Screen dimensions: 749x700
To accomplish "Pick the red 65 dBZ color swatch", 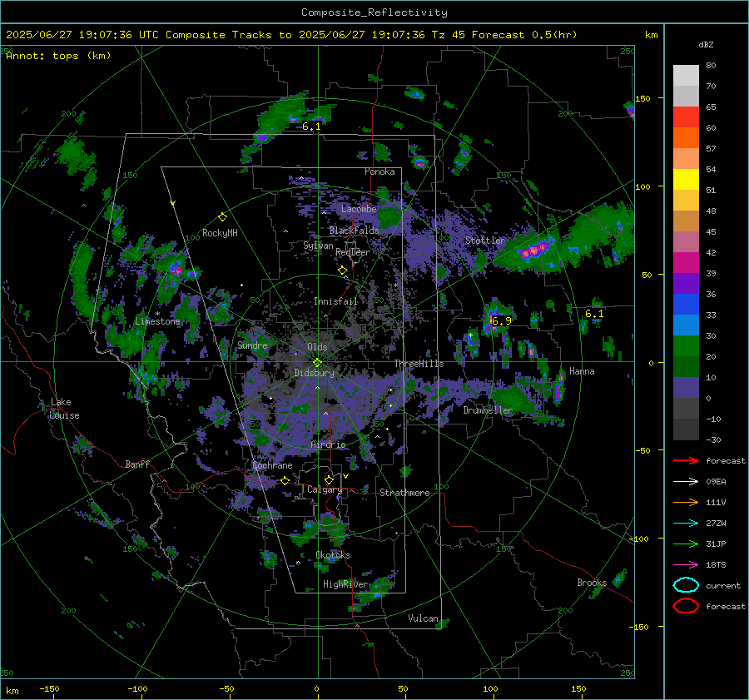I will [x=686, y=117].
